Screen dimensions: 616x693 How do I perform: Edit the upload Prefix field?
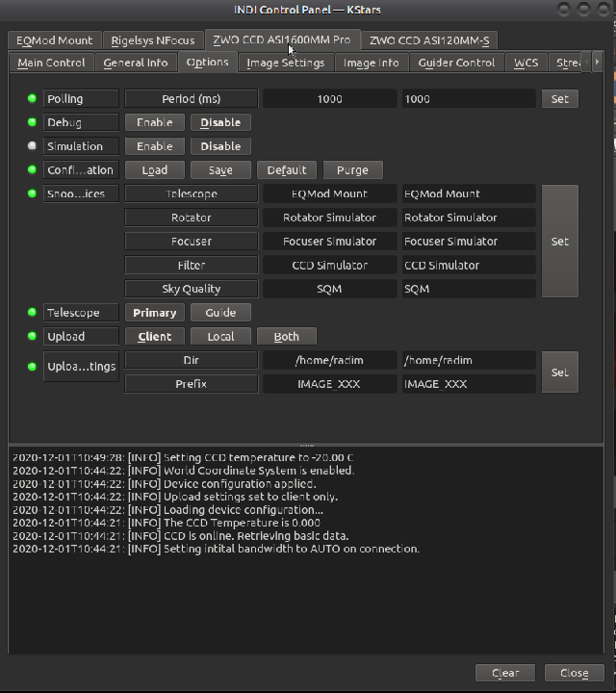click(x=469, y=384)
